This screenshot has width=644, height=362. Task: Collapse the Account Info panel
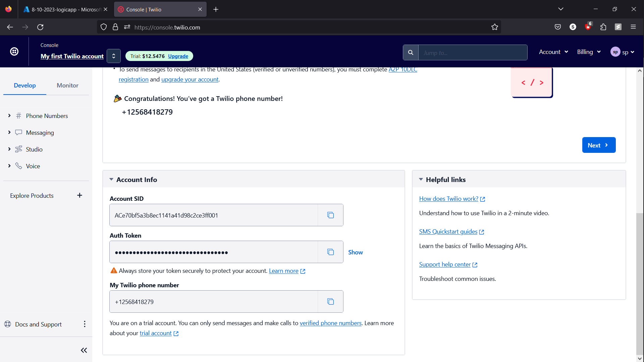pyautogui.click(x=111, y=179)
